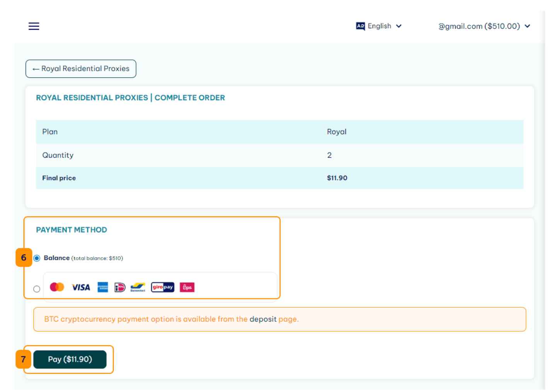Click the Pay ($11.90) button
The width and height of the screenshot is (555, 392).
[70, 360]
